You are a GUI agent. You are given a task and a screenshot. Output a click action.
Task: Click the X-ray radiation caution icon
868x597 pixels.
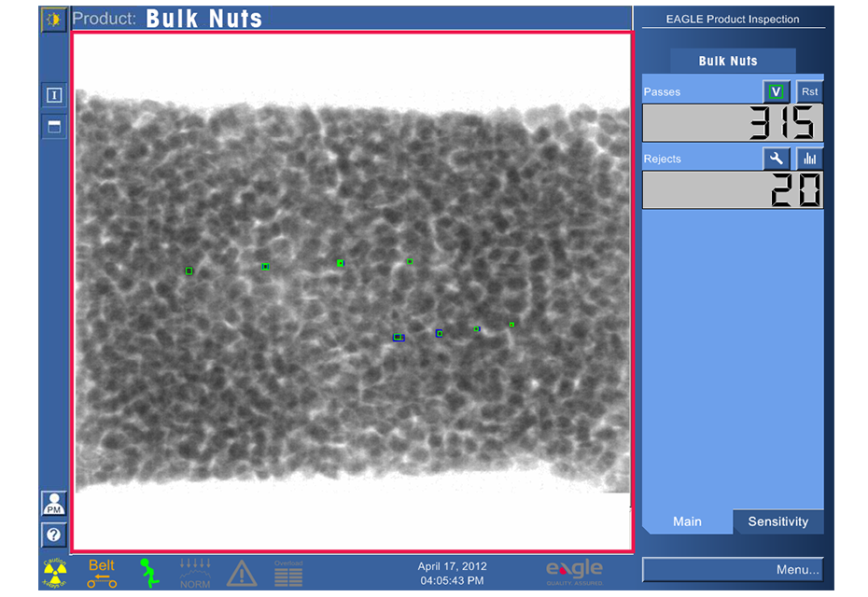[x=55, y=572]
